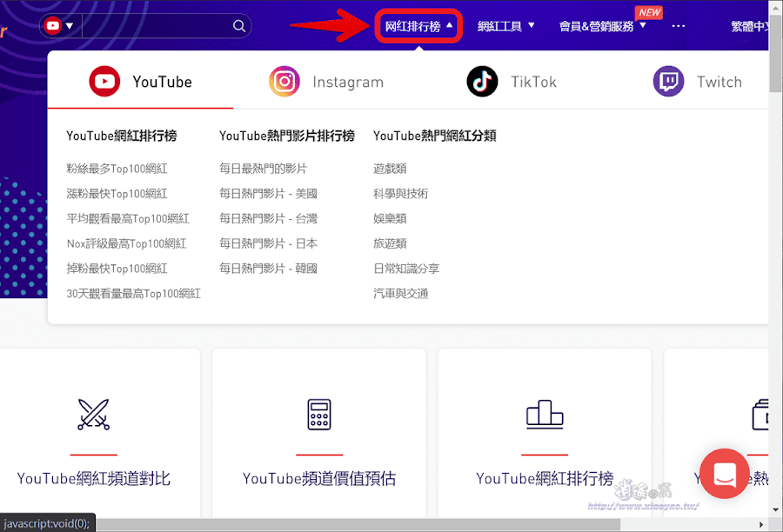Open 漲粉最快Top100網紅 ranking
Screen dimensions: 783x532
tap(117, 194)
